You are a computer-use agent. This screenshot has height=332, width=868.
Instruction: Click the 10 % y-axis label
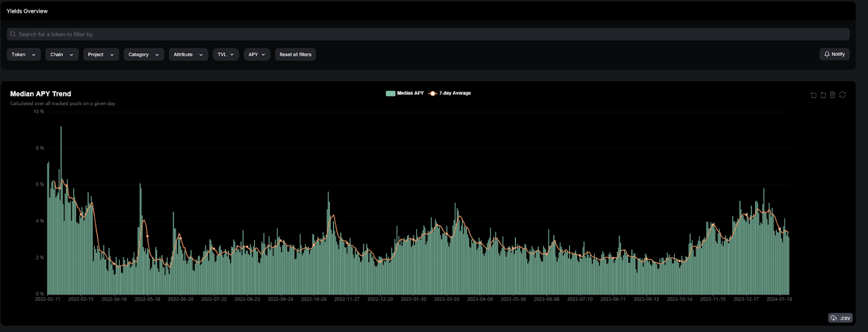(39, 112)
